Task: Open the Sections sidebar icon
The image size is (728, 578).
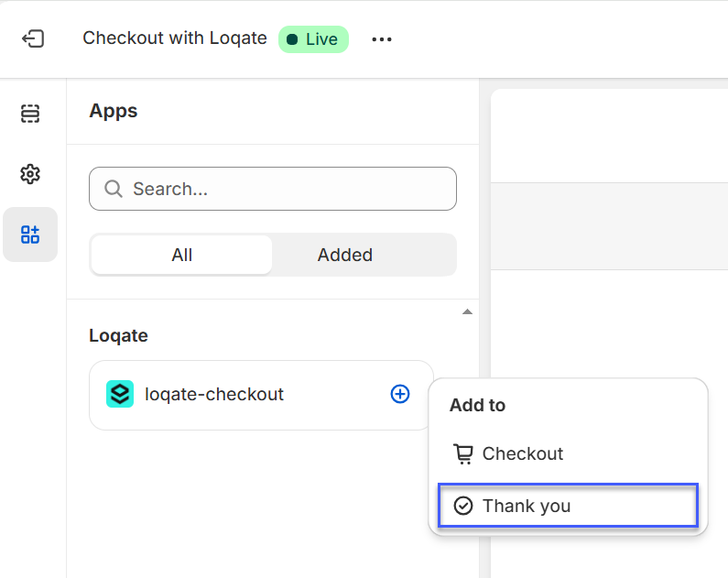Action: point(30,114)
